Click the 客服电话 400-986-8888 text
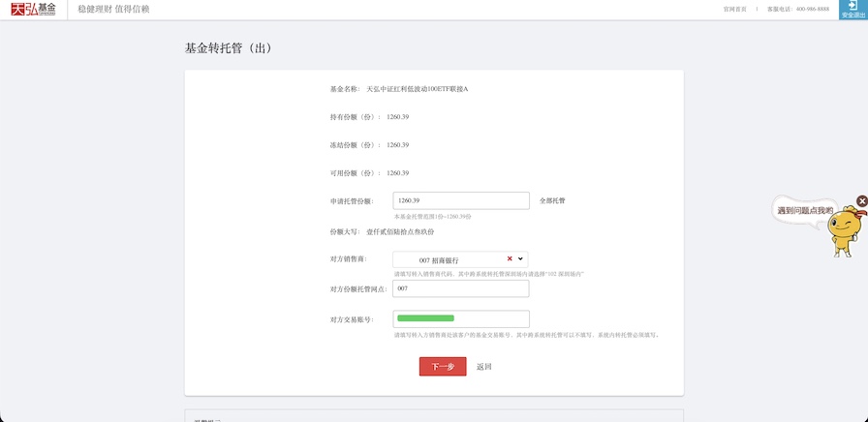Screen dimensions: 868x422 (798, 9)
